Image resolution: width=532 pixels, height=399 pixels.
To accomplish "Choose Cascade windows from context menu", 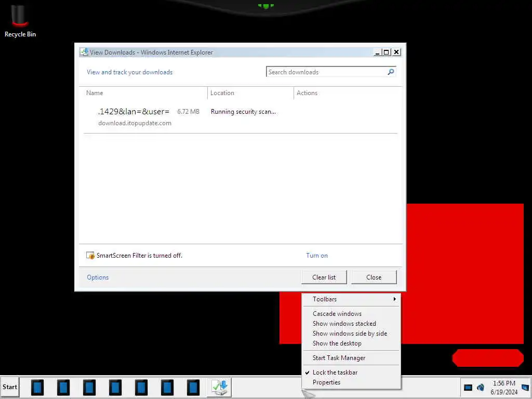I will click(x=351, y=313).
